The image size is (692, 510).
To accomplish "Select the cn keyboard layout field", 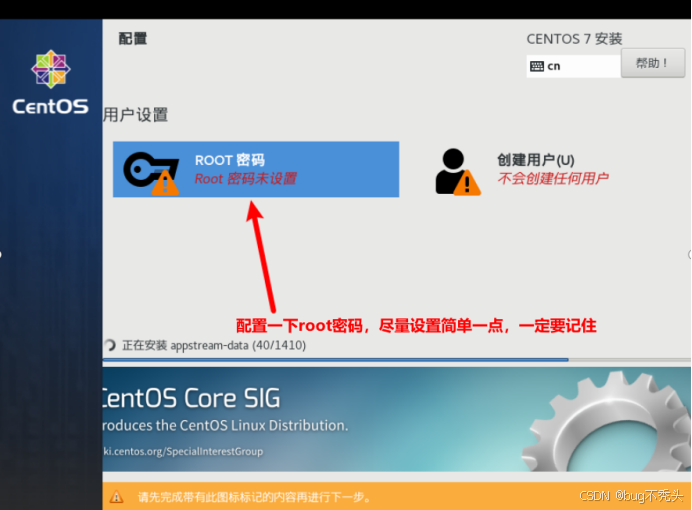I will coord(573,66).
